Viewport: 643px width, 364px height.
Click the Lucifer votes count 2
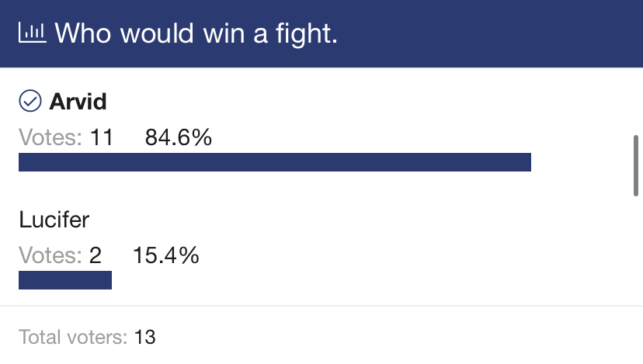click(96, 255)
